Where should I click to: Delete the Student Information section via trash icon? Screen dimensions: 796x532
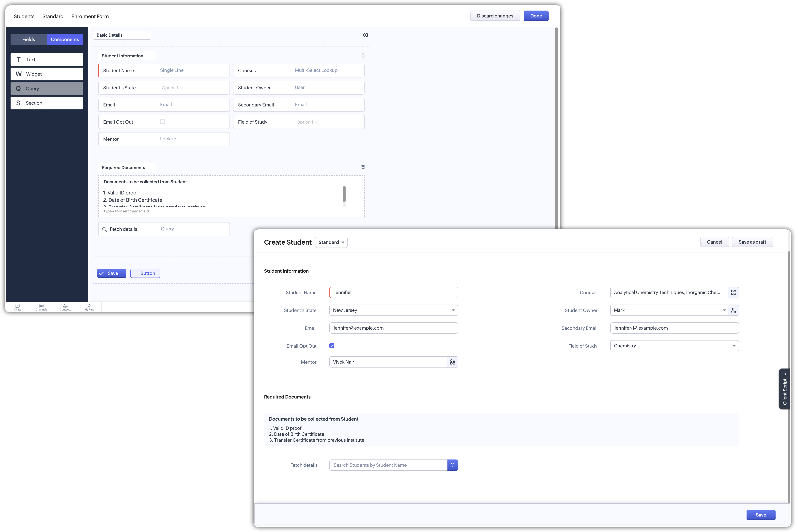[x=363, y=55]
